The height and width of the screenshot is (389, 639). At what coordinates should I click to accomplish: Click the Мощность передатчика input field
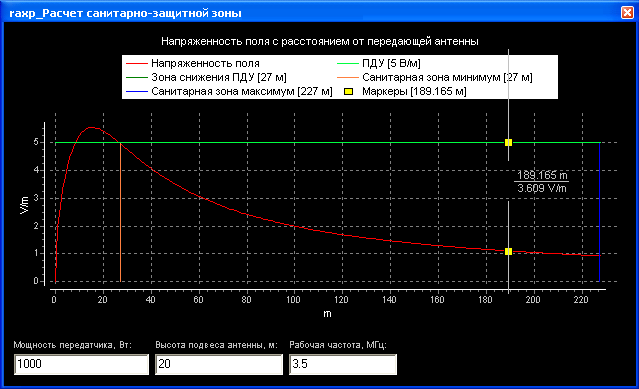click(82, 364)
